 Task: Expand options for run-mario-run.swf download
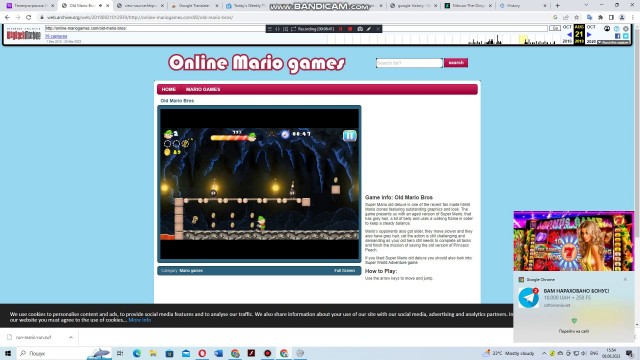[71, 338]
